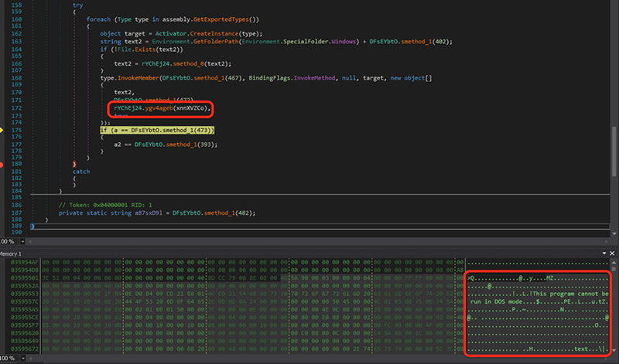The image size is (619, 364).
Task: Open the code editor zoom percentage dropdown
Action: (x=22, y=241)
